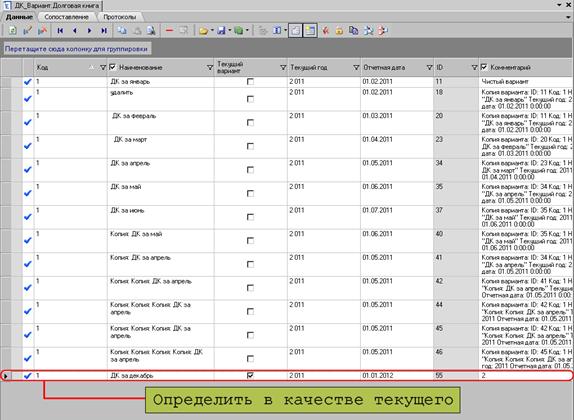Screen dimensions: 574x420
Task: Click the yellow folder open icon
Action: tap(203, 31)
